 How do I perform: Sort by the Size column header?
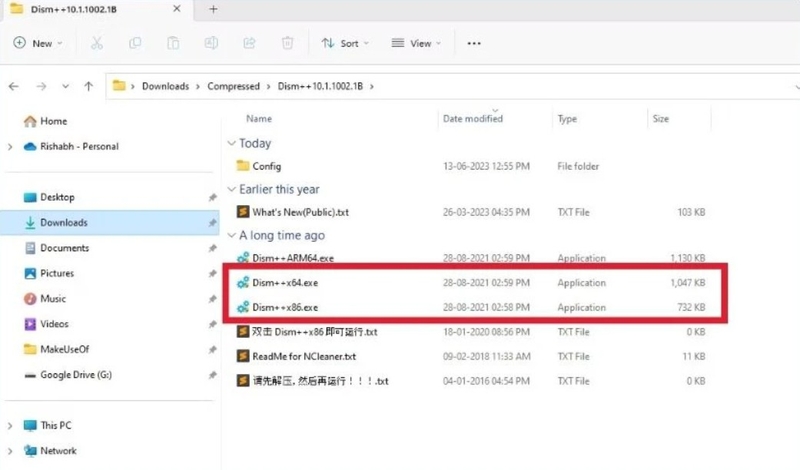coord(660,118)
